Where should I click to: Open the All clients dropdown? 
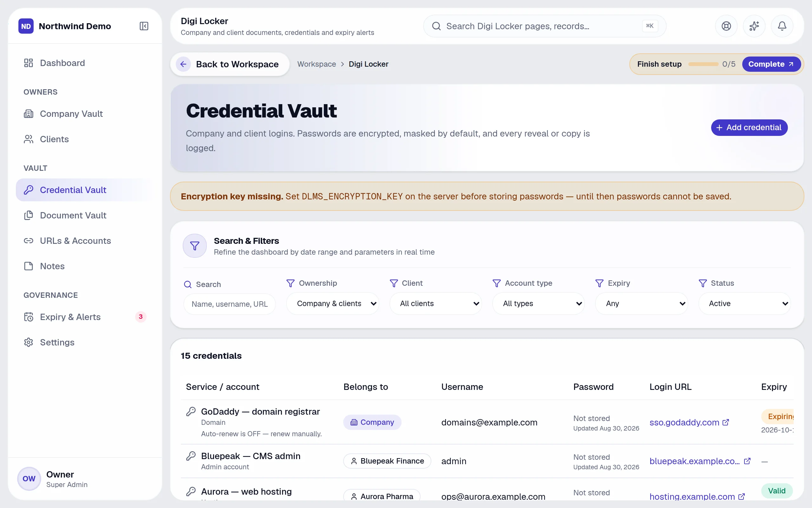(x=435, y=304)
